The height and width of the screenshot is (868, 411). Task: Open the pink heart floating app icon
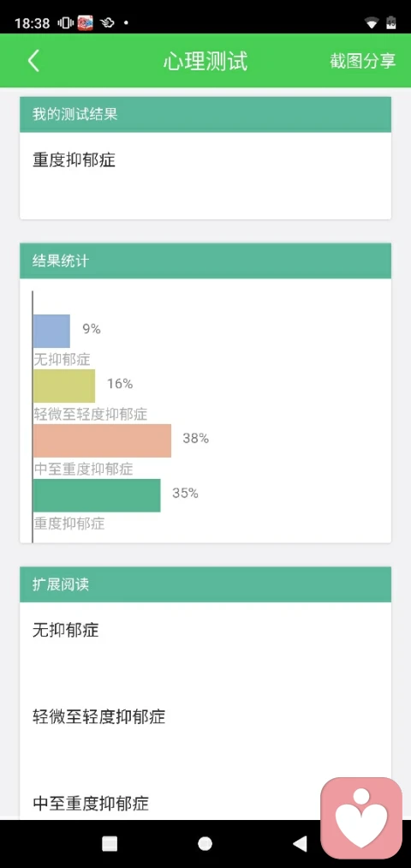[x=361, y=818]
